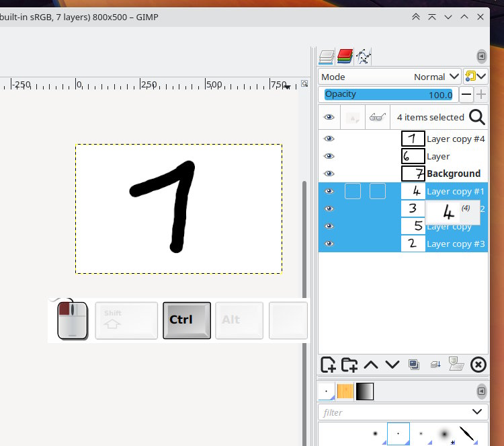Hide the layer named Layer

(329, 156)
